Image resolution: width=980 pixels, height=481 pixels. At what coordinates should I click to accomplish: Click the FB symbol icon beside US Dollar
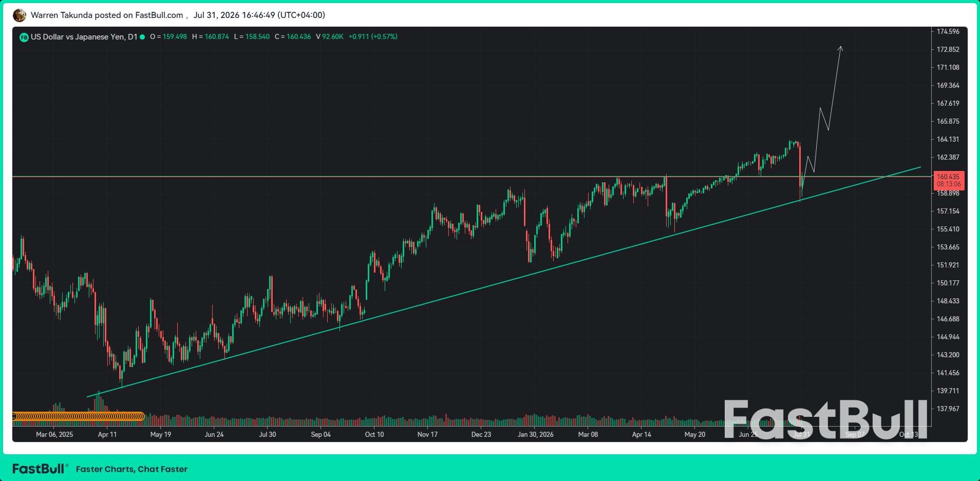pos(24,37)
